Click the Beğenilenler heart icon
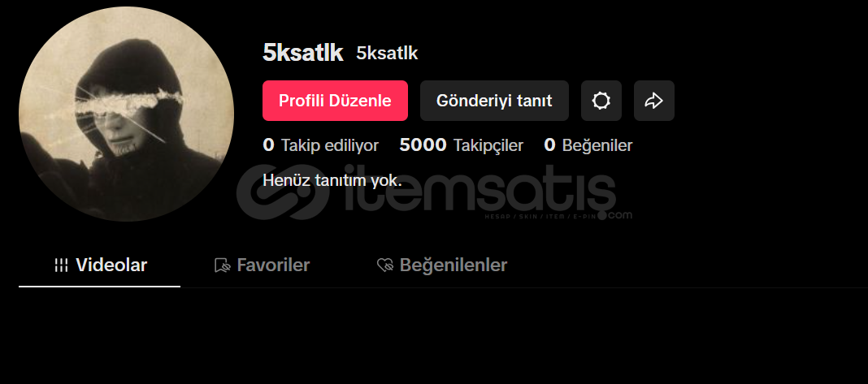 click(384, 265)
